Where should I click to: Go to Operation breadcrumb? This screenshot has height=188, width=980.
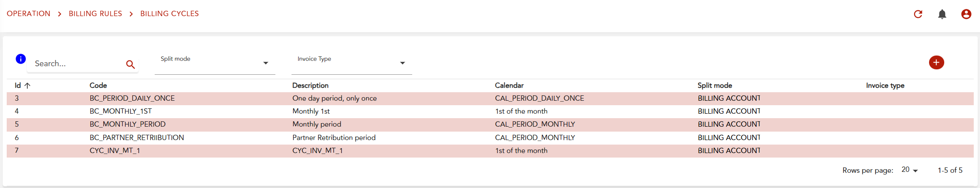coord(29,14)
